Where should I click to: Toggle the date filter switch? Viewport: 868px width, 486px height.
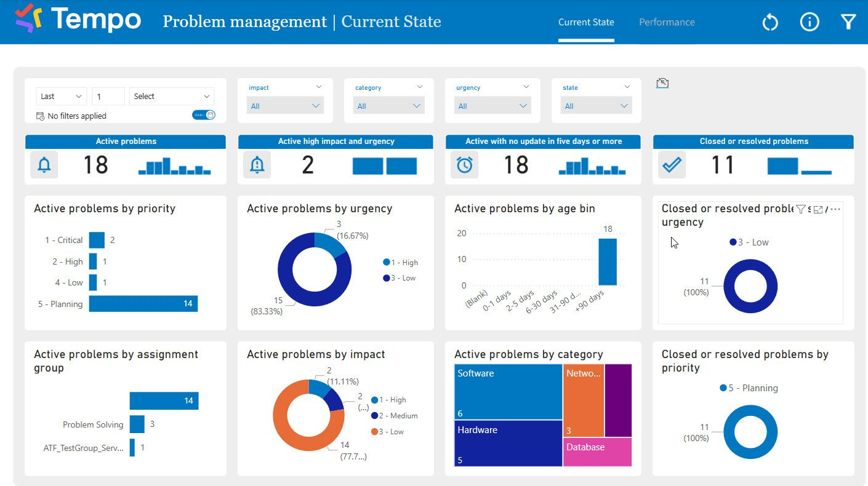pos(204,115)
